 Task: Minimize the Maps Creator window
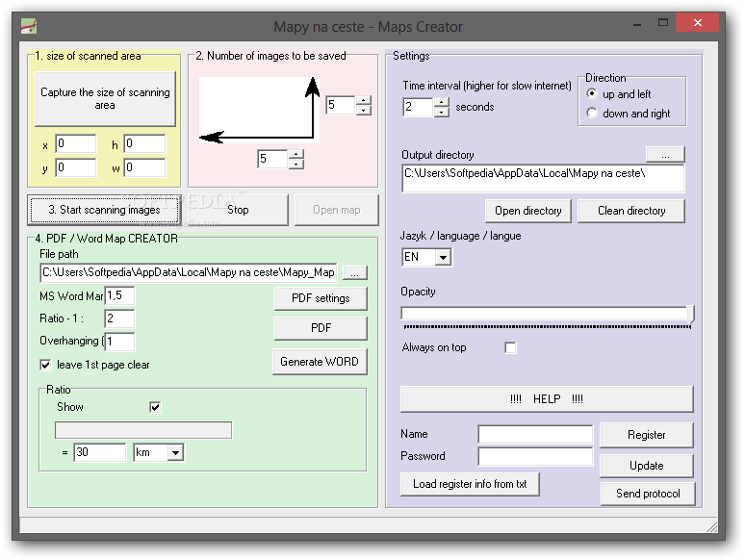click(x=637, y=23)
